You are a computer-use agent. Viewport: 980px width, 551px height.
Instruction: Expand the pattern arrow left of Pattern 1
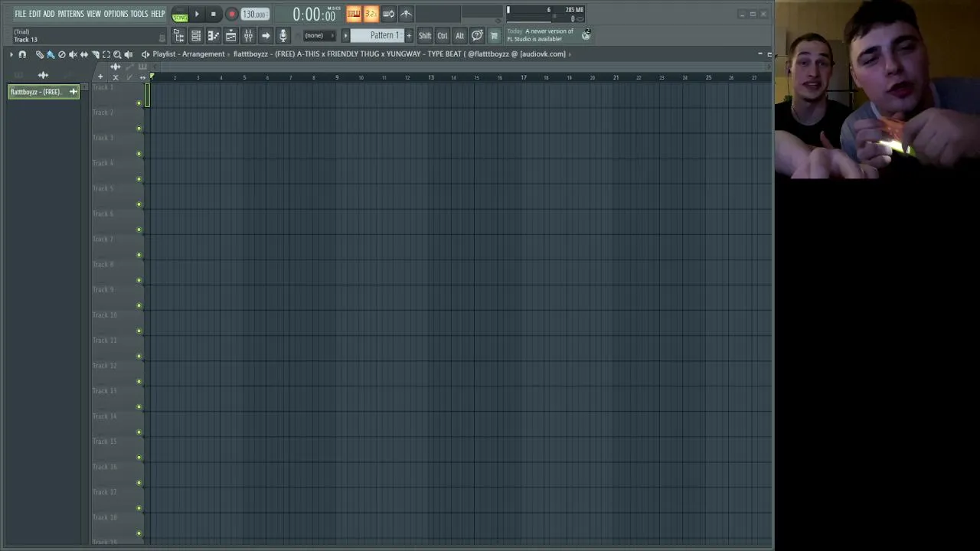(x=345, y=36)
